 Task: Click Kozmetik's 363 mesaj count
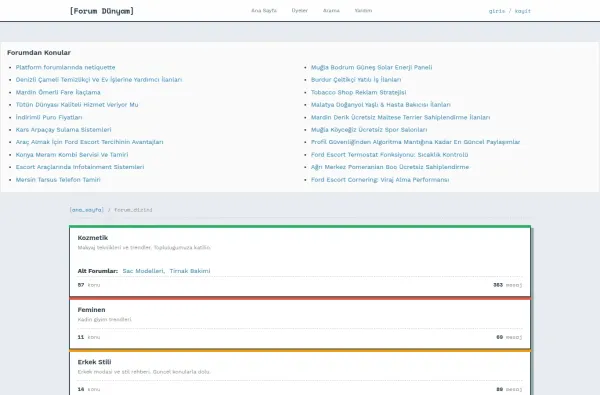tap(507, 285)
